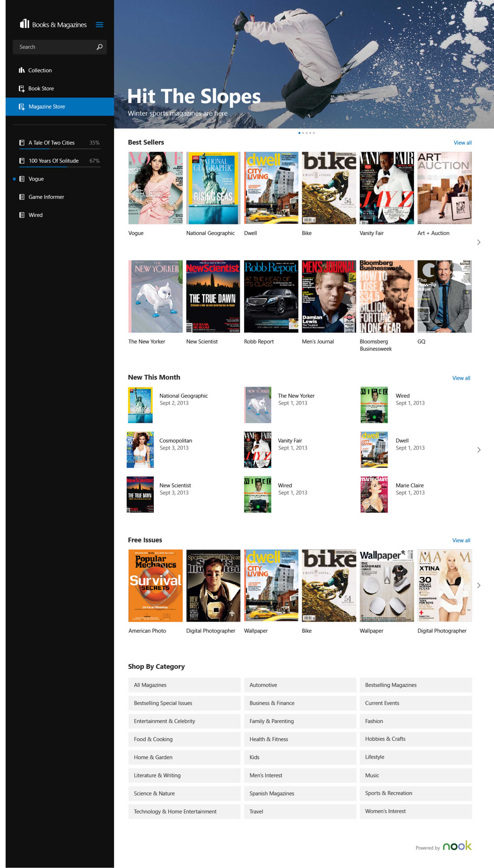Open the Men's Journal cover

pos(329,296)
